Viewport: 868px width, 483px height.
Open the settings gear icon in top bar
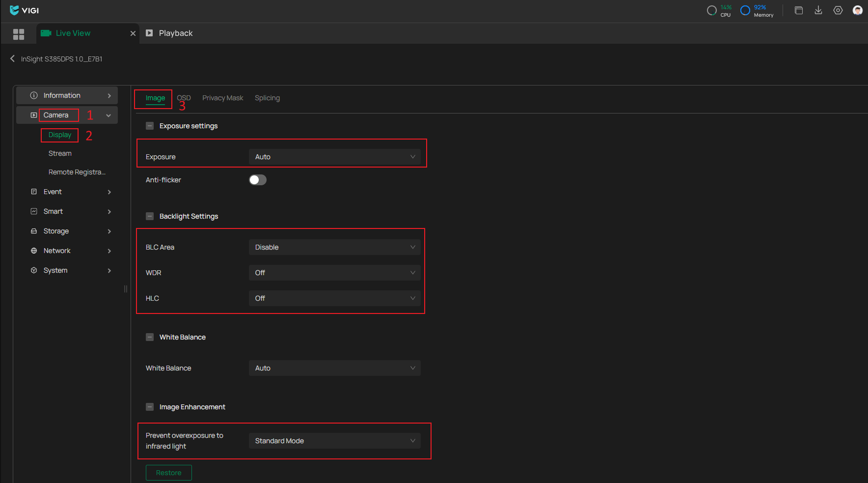point(838,10)
